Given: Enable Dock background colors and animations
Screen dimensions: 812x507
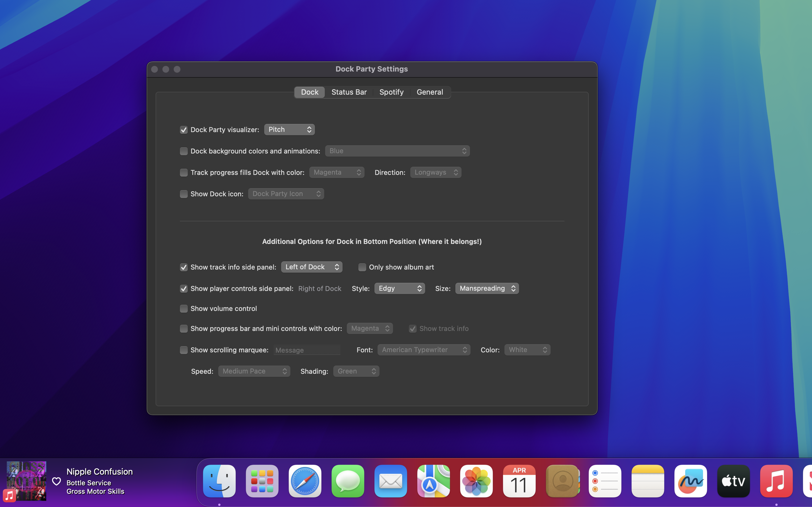Looking at the screenshot, I should click(x=184, y=151).
